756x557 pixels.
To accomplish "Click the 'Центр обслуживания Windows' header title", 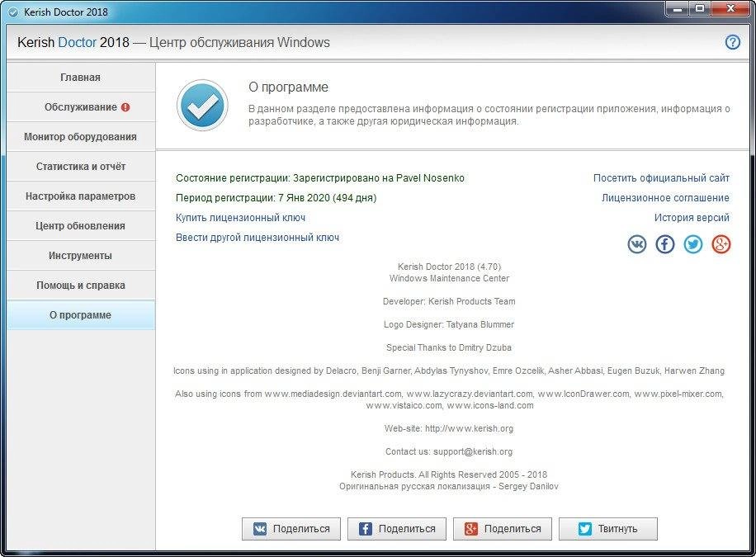I will coord(239,42).
